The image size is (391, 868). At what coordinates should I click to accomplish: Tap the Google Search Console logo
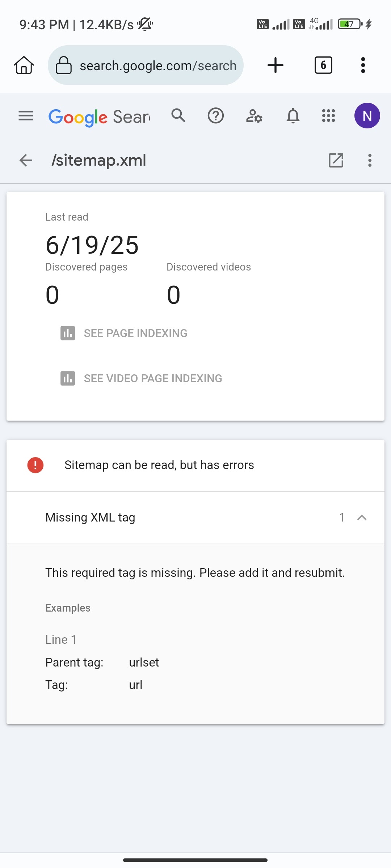99,117
